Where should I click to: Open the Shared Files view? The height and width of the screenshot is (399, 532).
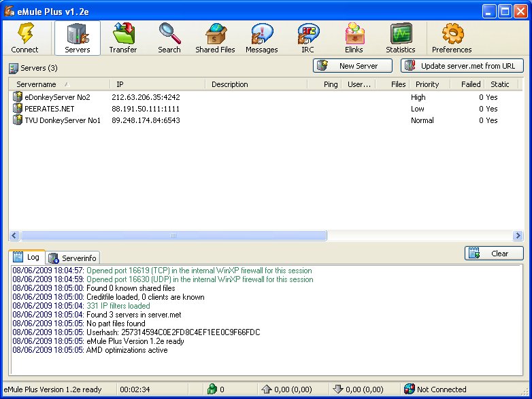coord(215,38)
